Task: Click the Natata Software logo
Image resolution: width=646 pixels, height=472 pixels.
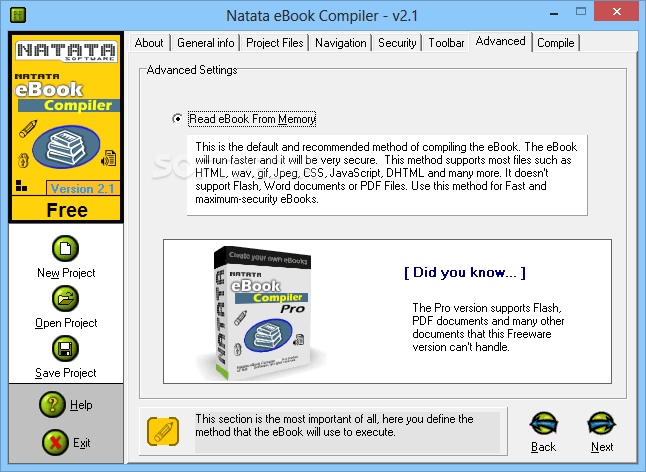Action: pyautogui.click(x=66, y=51)
